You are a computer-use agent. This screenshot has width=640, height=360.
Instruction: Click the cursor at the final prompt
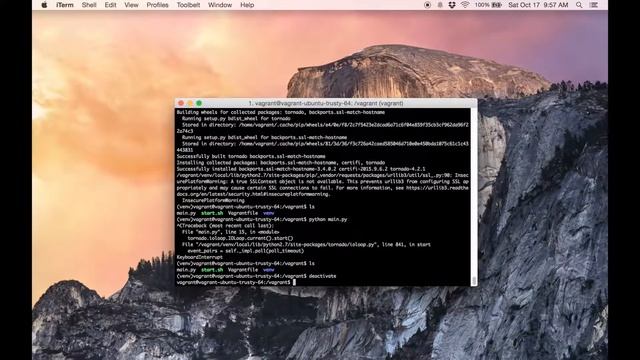pyautogui.click(x=294, y=282)
